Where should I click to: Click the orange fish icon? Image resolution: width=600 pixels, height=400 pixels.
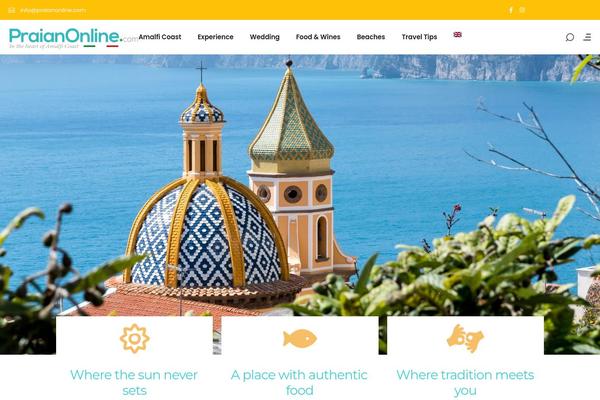tap(300, 338)
